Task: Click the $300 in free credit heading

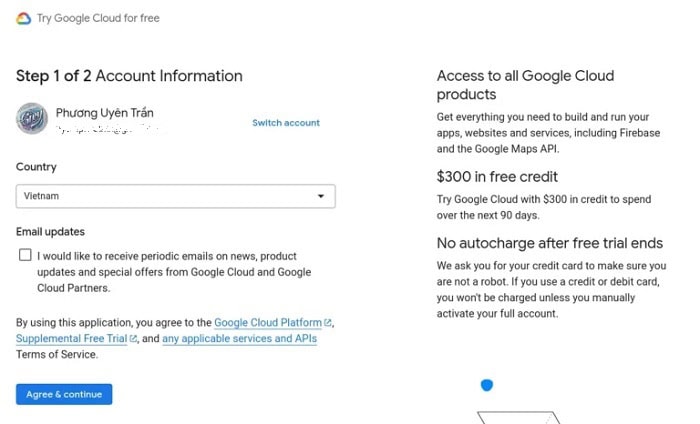Action: point(497,177)
